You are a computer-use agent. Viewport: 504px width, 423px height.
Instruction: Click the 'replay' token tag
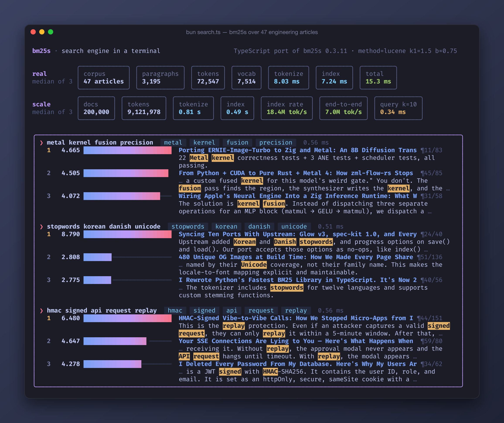[x=296, y=310]
